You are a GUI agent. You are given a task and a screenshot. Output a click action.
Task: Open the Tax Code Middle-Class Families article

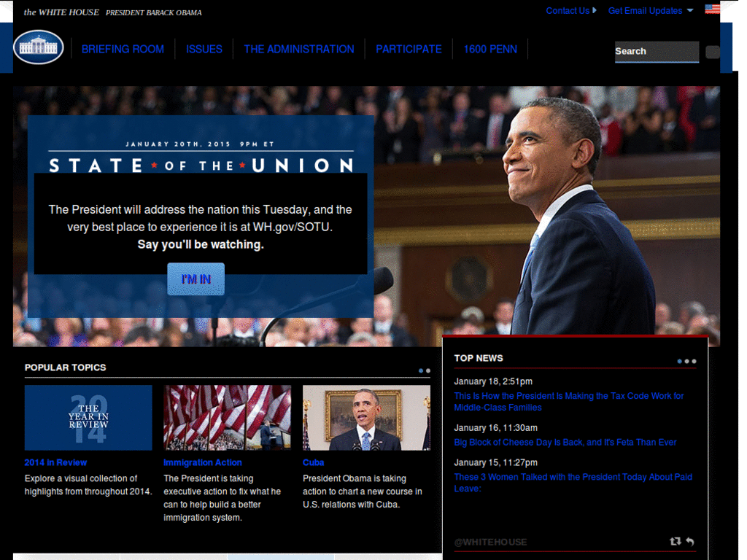click(x=569, y=402)
